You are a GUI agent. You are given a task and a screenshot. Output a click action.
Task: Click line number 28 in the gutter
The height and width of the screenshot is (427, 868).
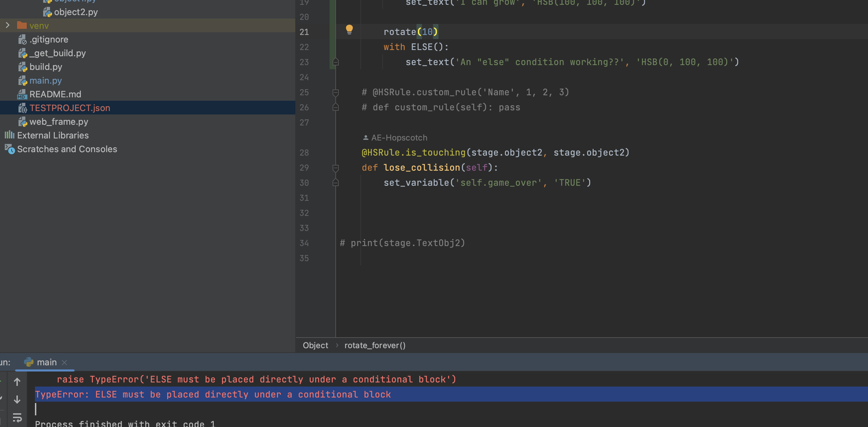(x=304, y=153)
